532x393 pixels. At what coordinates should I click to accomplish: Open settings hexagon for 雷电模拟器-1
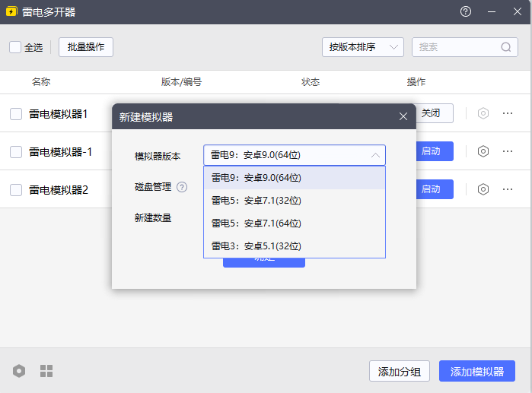pyautogui.click(x=483, y=151)
